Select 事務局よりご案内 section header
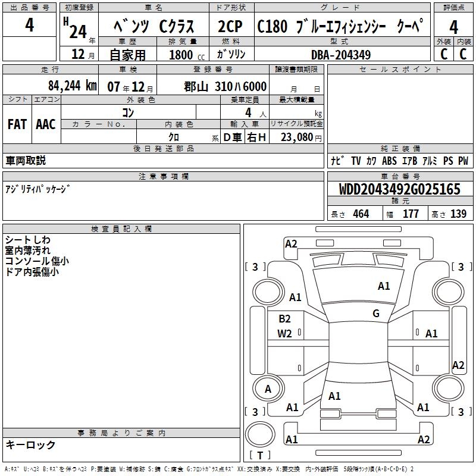The image size is (476, 476). (x=121, y=433)
